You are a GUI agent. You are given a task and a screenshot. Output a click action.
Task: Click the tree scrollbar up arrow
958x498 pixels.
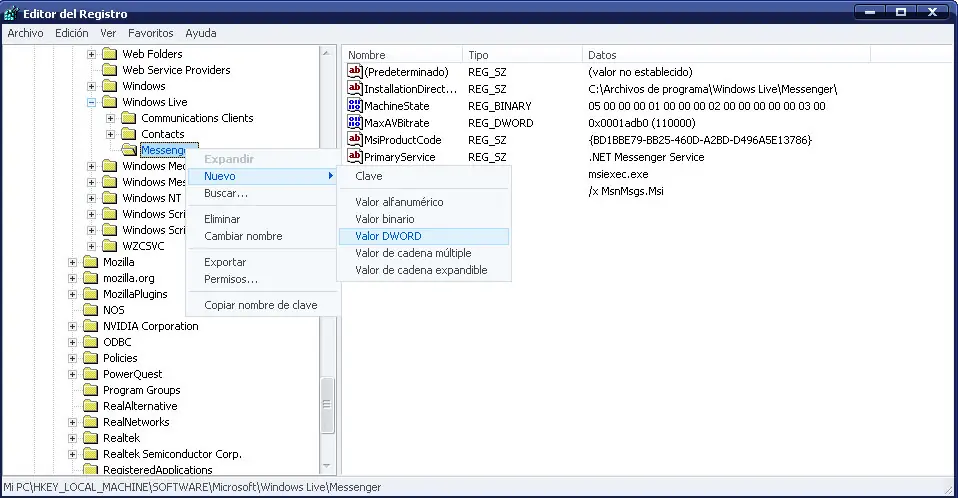327,53
